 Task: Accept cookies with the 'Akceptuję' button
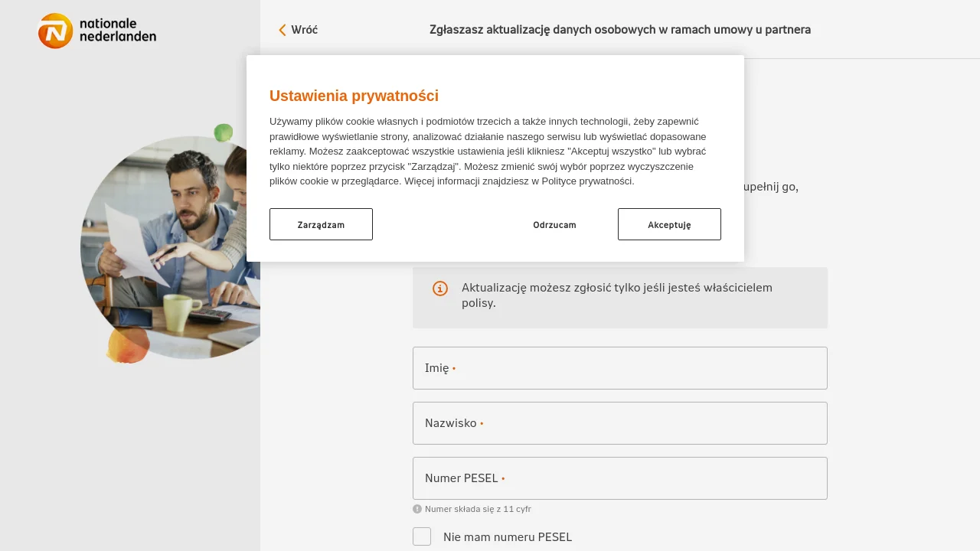[669, 224]
